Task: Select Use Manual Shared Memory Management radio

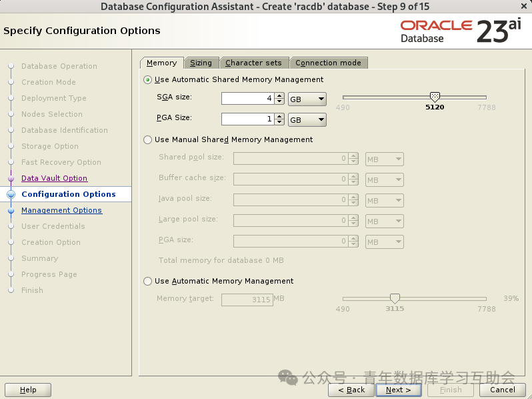Action: (147, 140)
